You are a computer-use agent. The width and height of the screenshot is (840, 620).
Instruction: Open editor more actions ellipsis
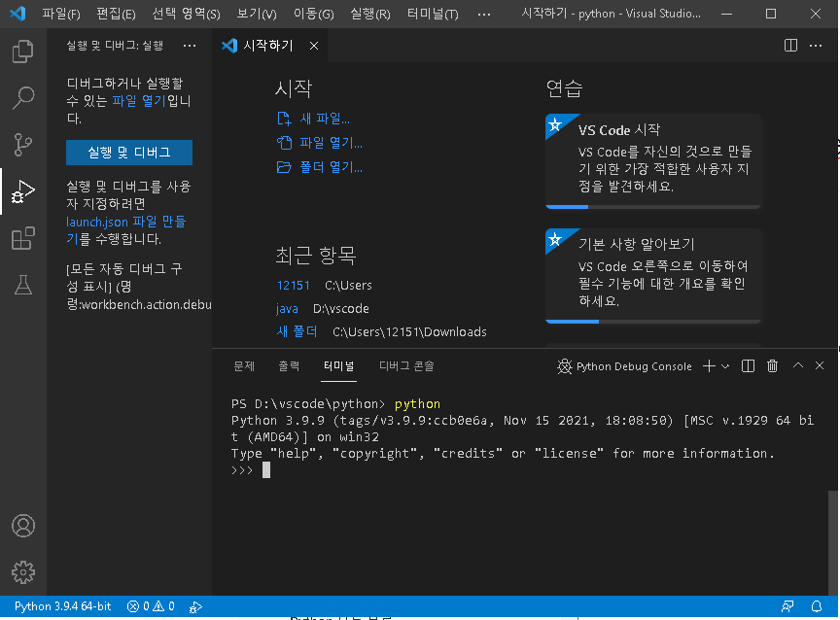816,46
